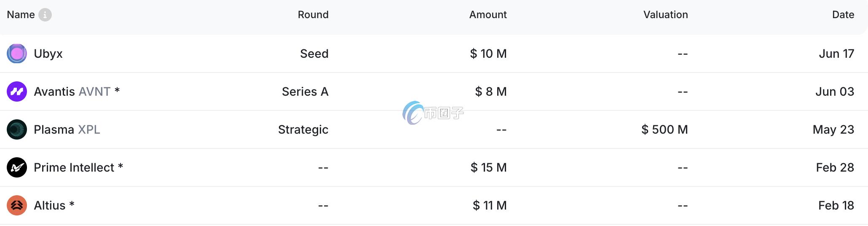This screenshot has width=868, height=226.
Task: Open the Prime Intellect project link
Action: click(x=74, y=167)
